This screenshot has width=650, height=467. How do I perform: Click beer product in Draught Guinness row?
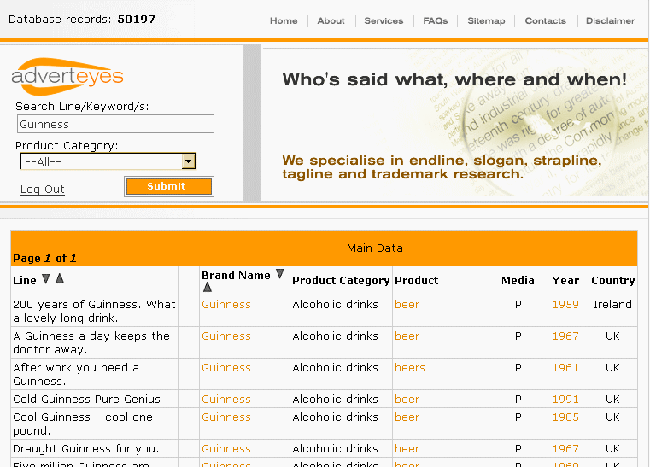click(407, 449)
